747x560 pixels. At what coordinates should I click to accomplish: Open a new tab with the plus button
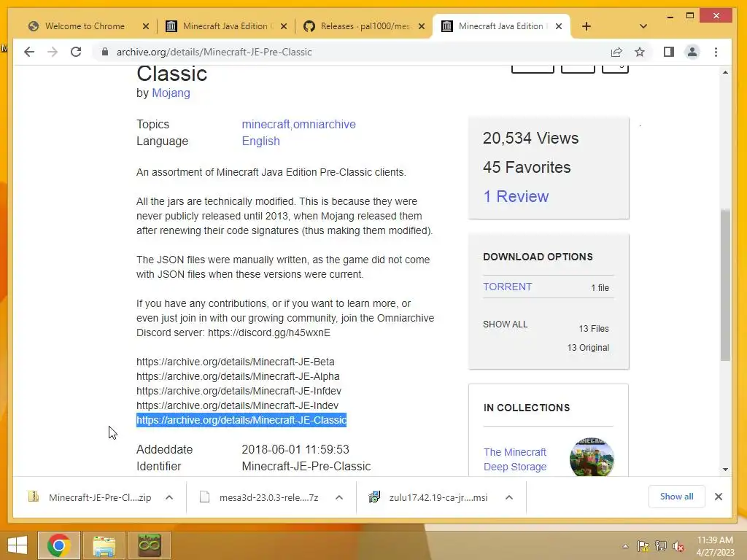click(x=587, y=26)
